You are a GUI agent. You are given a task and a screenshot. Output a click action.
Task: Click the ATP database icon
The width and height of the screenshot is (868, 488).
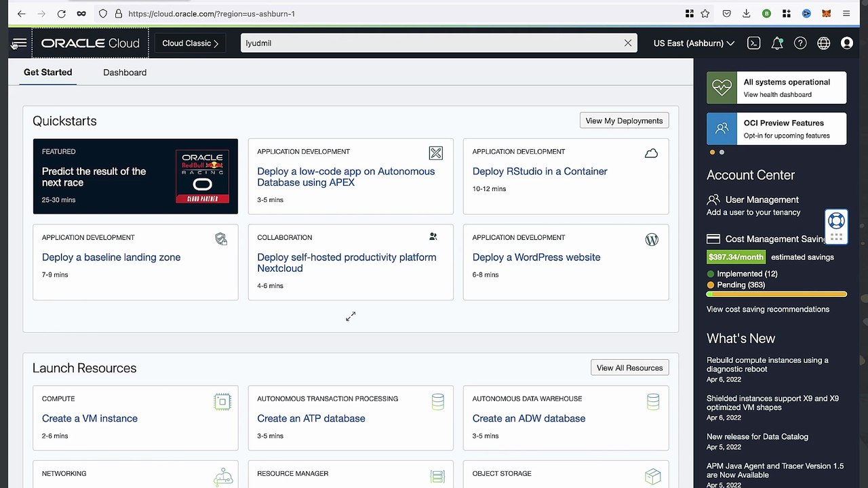point(438,402)
